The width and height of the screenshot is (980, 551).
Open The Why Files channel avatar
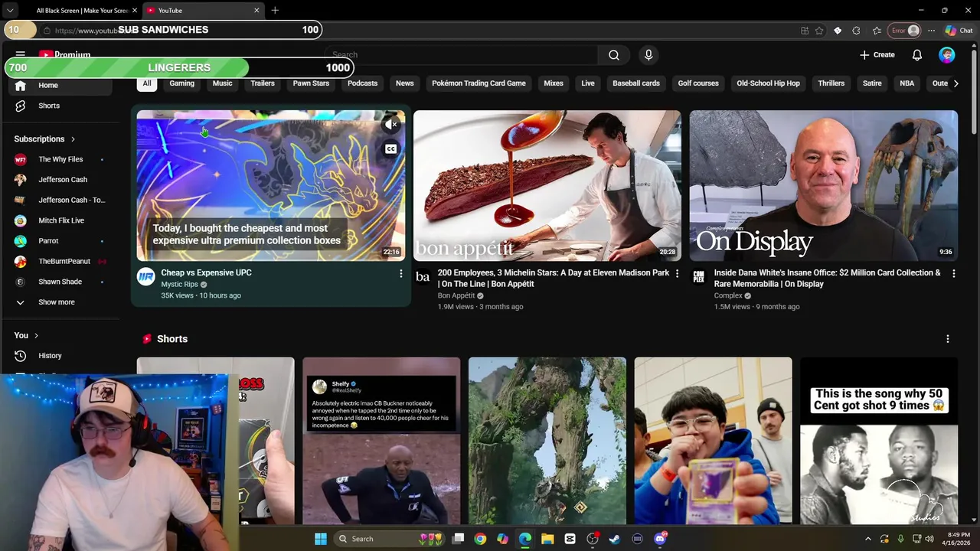[21, 159]
